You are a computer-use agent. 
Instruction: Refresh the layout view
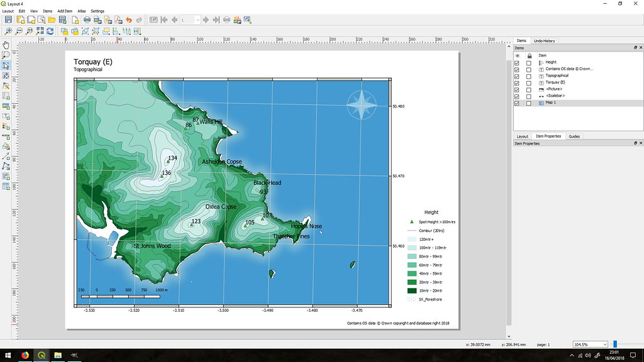(50, 31)
